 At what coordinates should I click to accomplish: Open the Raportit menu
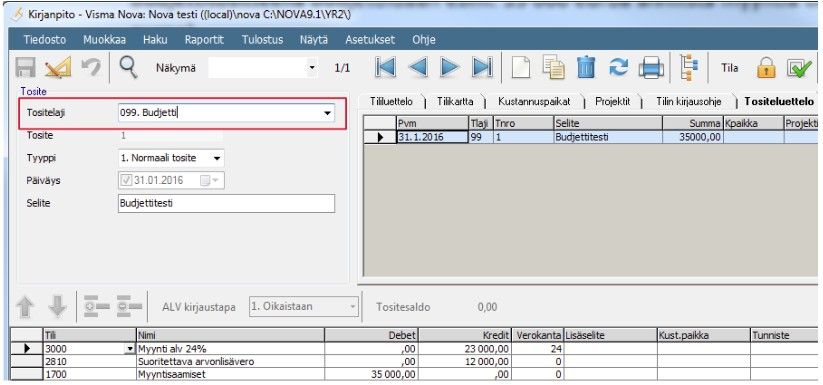[x=204, y=40]
